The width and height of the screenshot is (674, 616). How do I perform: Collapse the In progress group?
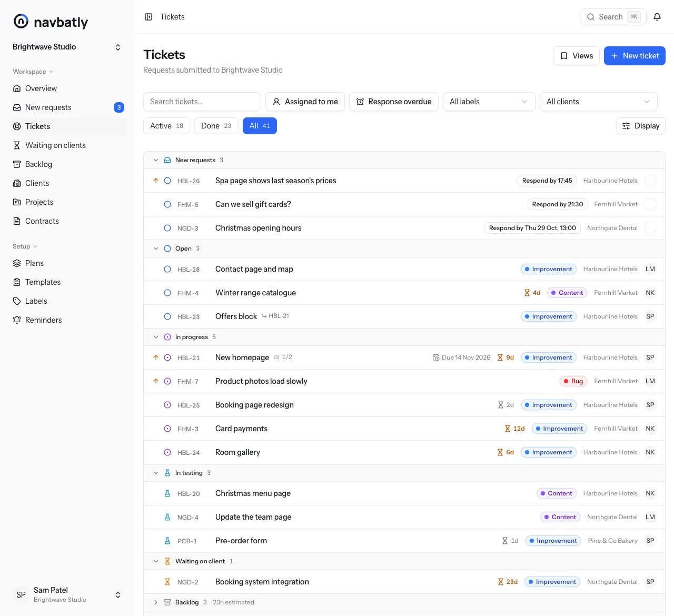(x=156, y=337)
